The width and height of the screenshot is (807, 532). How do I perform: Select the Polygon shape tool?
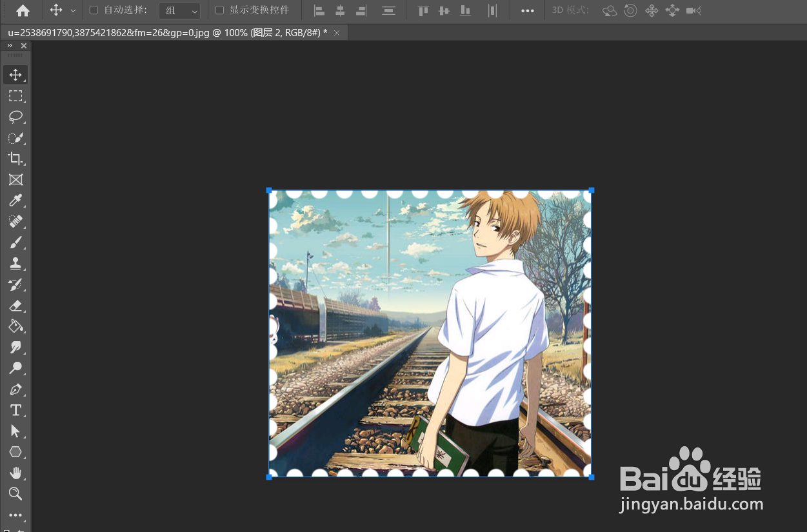(x=15, y=452)
